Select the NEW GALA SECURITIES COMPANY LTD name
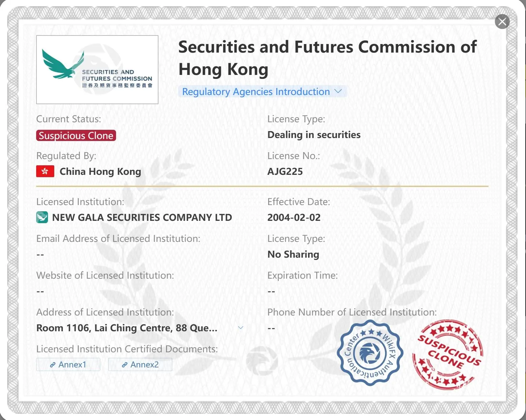 click(x=142, y=217)
